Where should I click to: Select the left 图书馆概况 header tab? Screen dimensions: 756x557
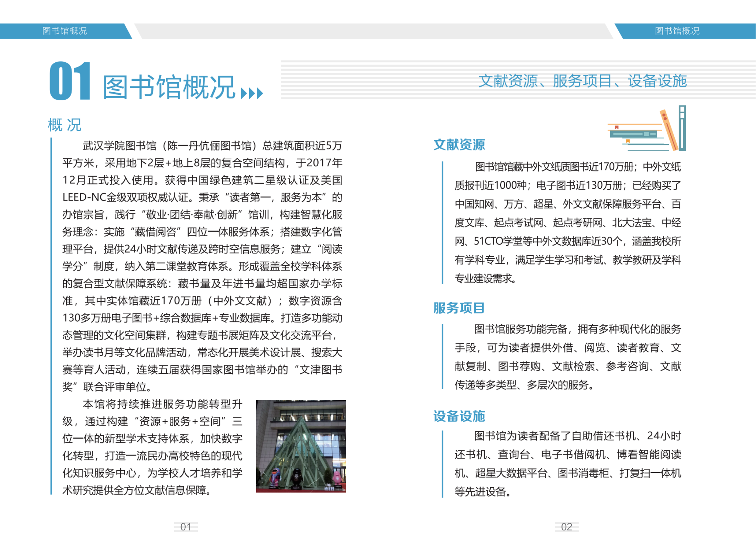[65, 31]
